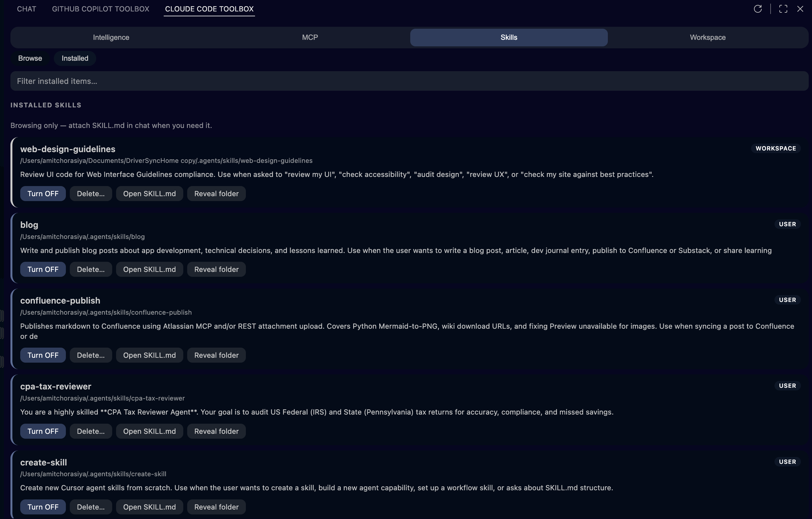Delete the create-skill skill
Image resolution: width=812 pixels, height=519 pixels.
coord(90,507)
